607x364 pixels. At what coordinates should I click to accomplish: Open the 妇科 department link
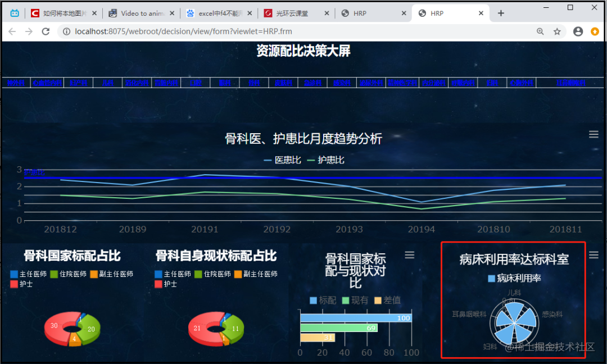(492, 83)
